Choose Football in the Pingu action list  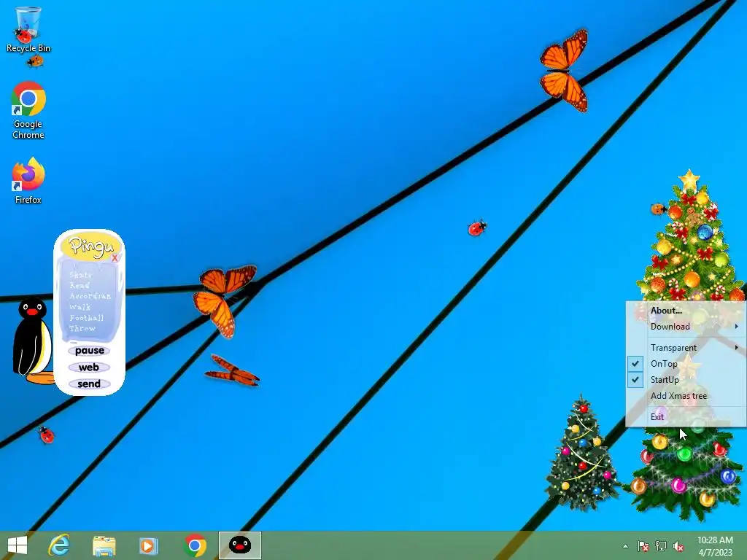pyautogui.click(x=86, y=318)
